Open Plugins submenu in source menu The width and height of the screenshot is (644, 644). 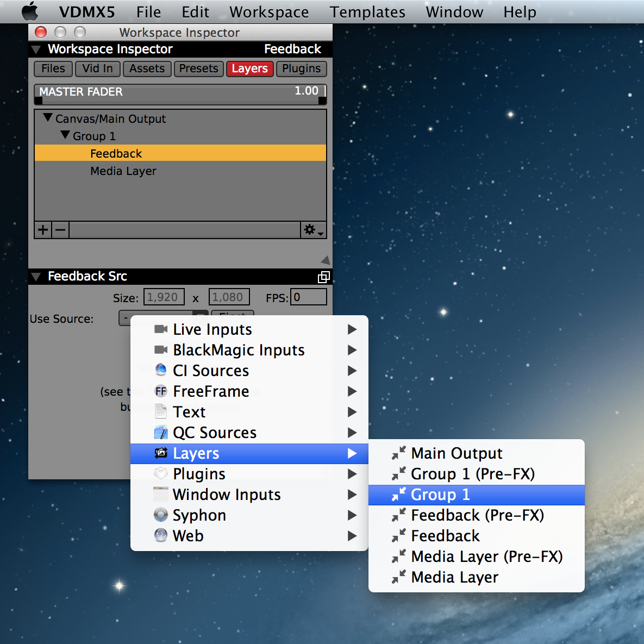point(249,474)
